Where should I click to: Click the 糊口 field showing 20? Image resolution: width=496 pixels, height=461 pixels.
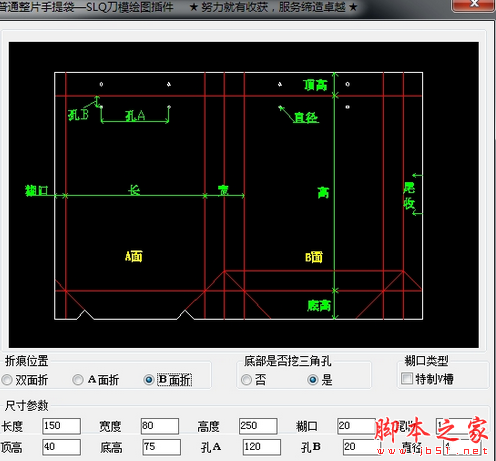pos(356,426)
